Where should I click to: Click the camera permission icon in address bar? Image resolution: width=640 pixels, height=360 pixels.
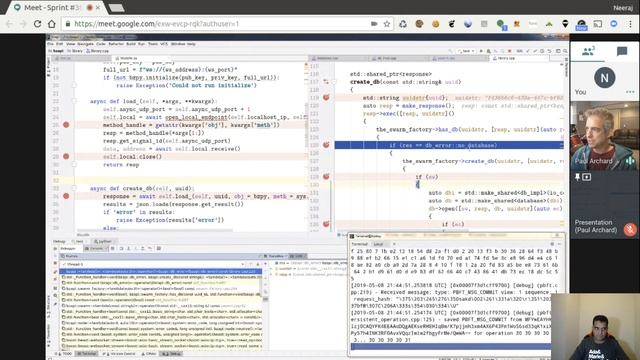coord(373,24)
